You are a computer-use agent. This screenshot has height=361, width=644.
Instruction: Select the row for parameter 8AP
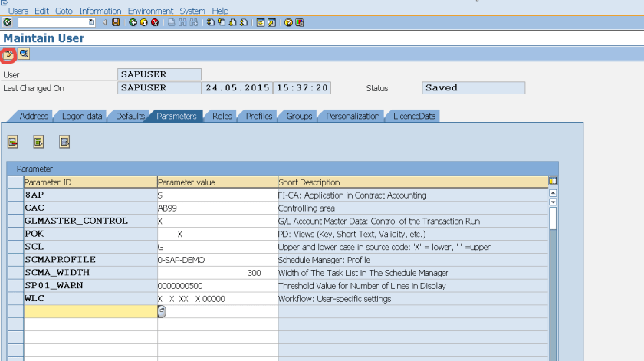15,195
